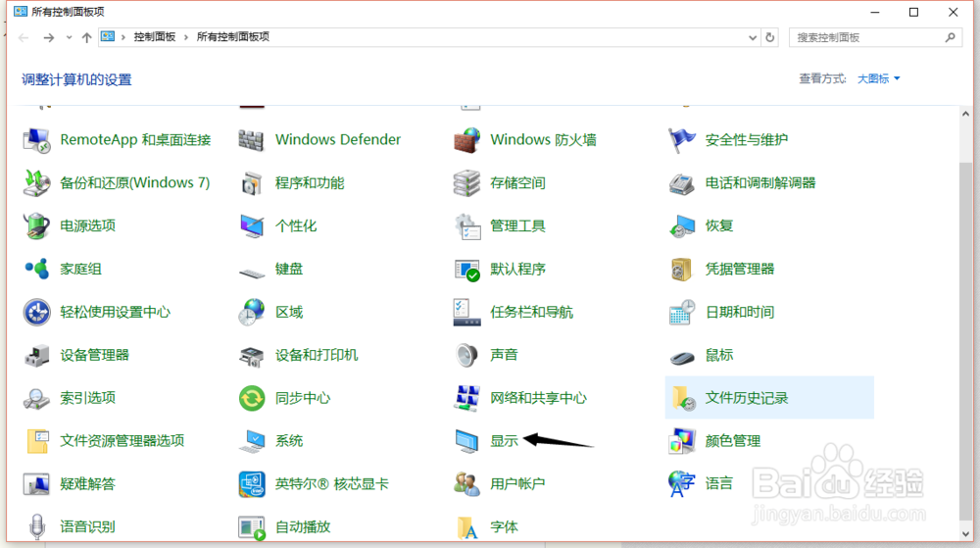Open the 个性化 monitor icon
This screenshot has width=980, height=548.
point(251,226)
